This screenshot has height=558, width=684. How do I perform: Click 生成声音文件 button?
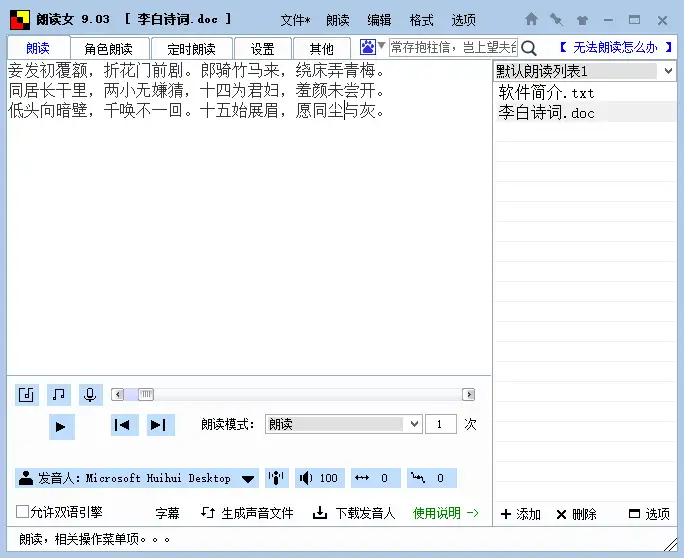click(247, 513)
